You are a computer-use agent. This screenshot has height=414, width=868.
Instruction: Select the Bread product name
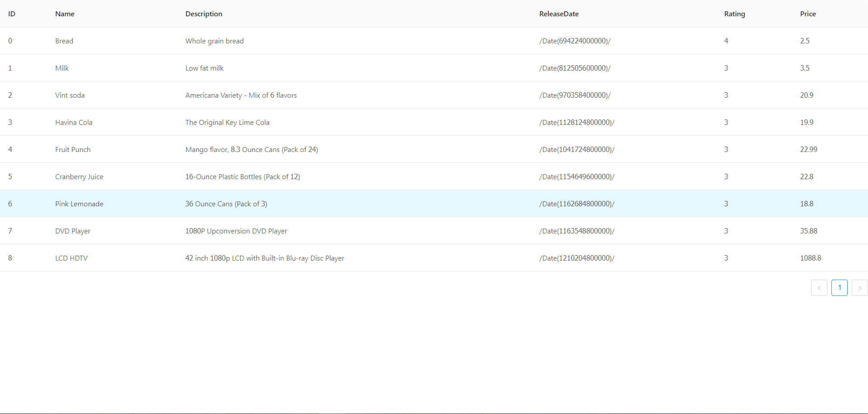pyautogui.click(x=64, y=41)
